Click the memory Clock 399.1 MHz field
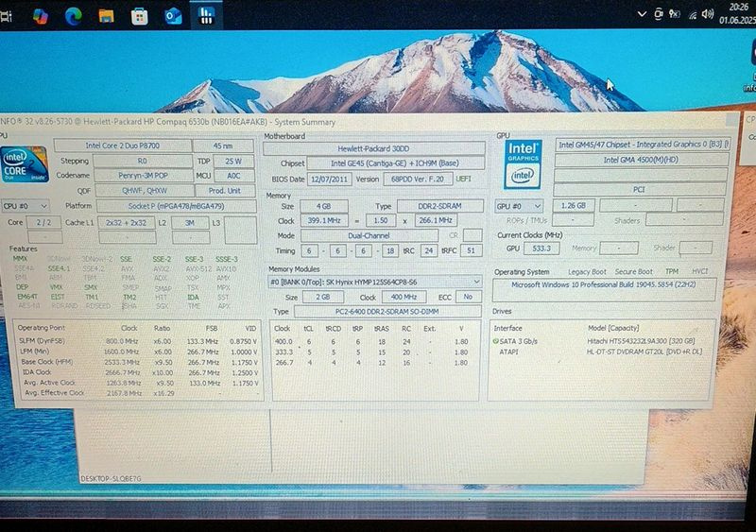The image size is (756, 532). (x=324, y=220)
